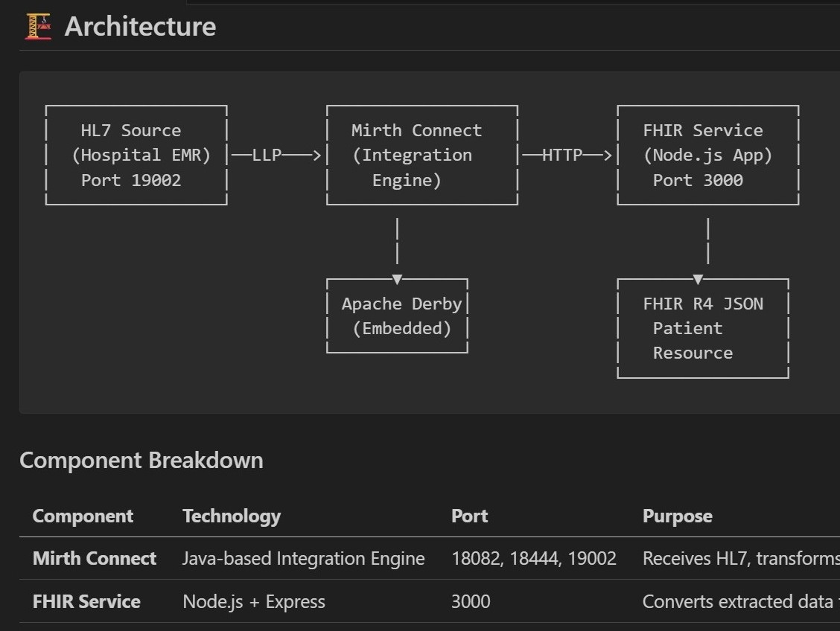Click the Port column header
The width and height of the screenshot is (840, 631).
(469, 516)
